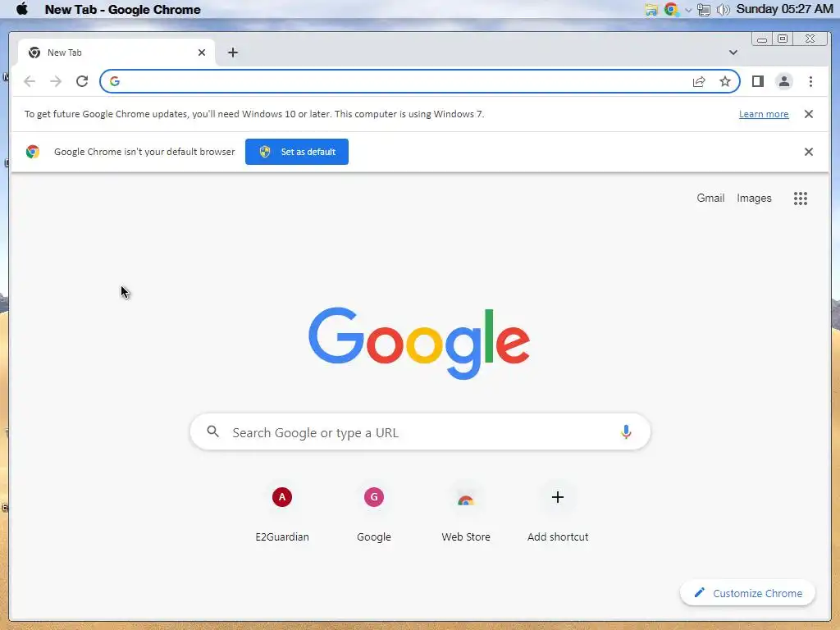The height and width of the screenshot is (630, 840).
Task: Open the E2Guardian shortcut
Action: (x=282, y=512)
